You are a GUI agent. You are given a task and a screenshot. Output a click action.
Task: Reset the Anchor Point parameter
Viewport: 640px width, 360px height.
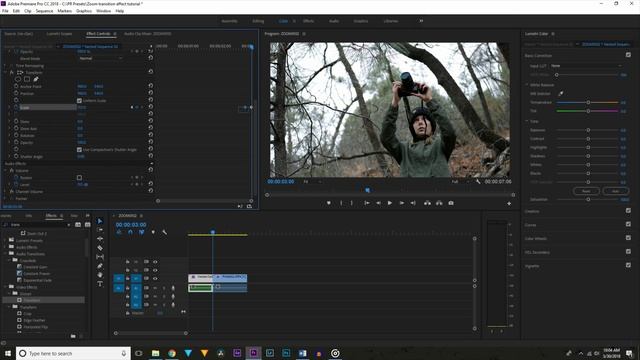point(151,86)
